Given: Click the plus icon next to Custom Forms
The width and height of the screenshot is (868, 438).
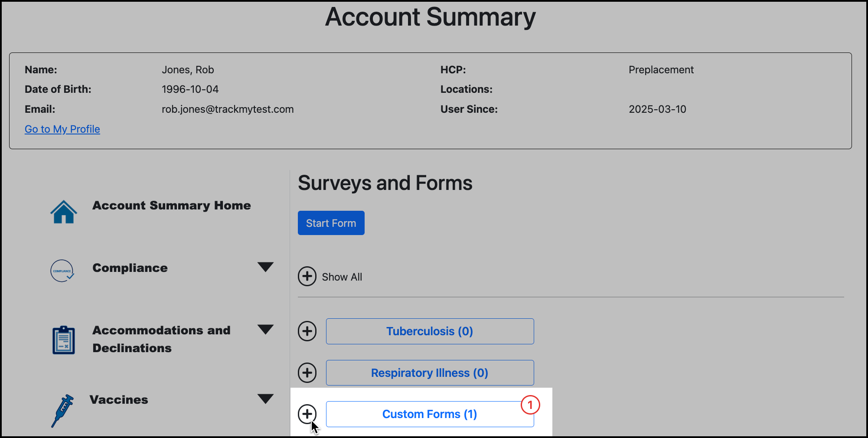Looking at the screenshot, I should coord(307,414).
